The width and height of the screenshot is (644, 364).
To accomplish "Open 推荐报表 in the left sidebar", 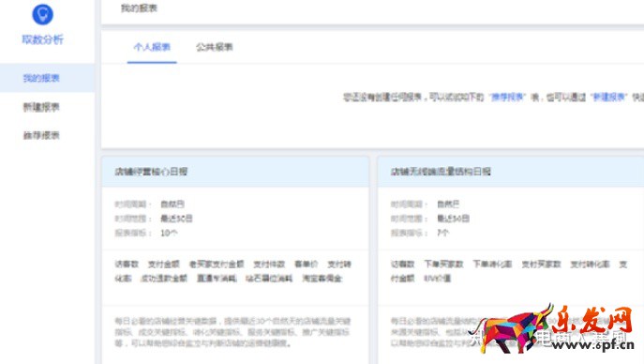I will tap(41, 135).
